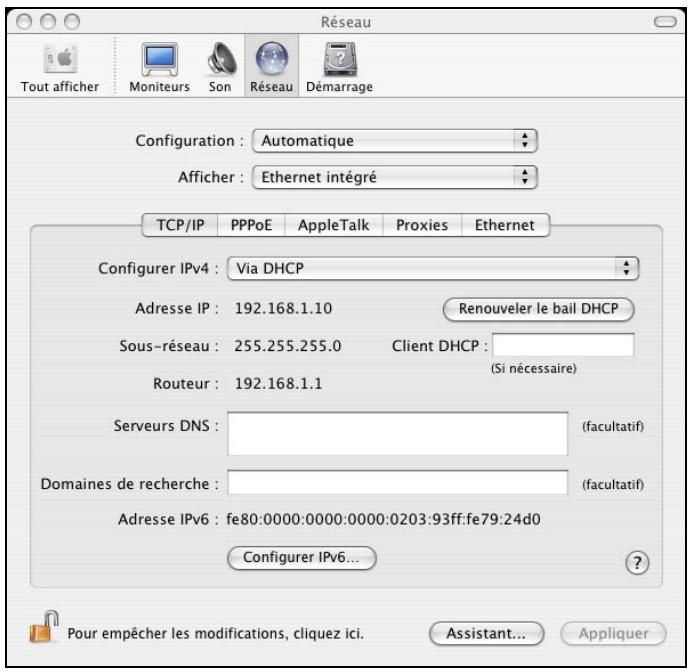
Task: Switch to the Proxies tab
Action: click(x=422, y=225)
